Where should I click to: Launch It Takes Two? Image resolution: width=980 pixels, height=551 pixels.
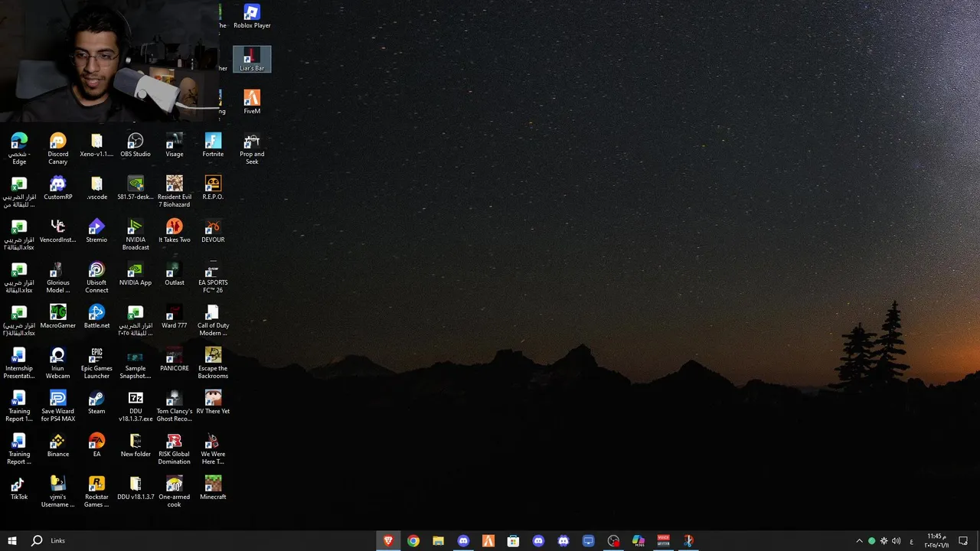175,230
